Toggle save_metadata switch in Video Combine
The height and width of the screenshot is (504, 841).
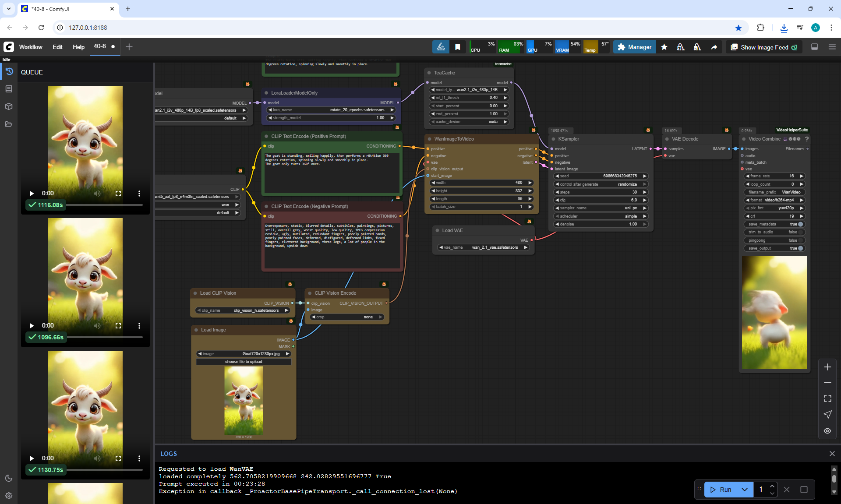tap(800, 224)
